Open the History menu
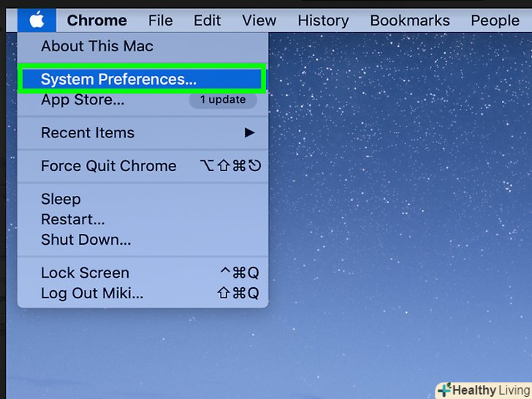The width and height of the screenshot is (532, 399). (x=323, y=20)
